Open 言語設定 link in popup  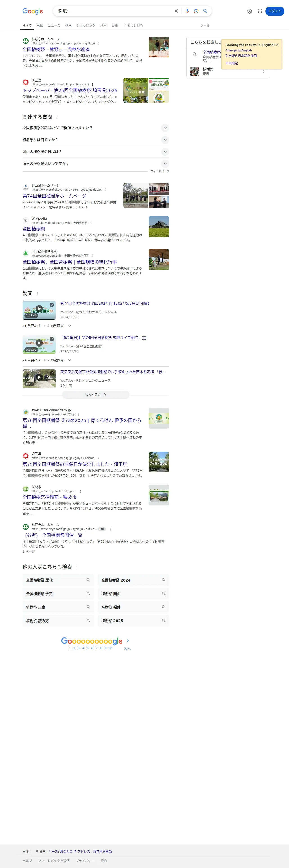click(231, 63)
